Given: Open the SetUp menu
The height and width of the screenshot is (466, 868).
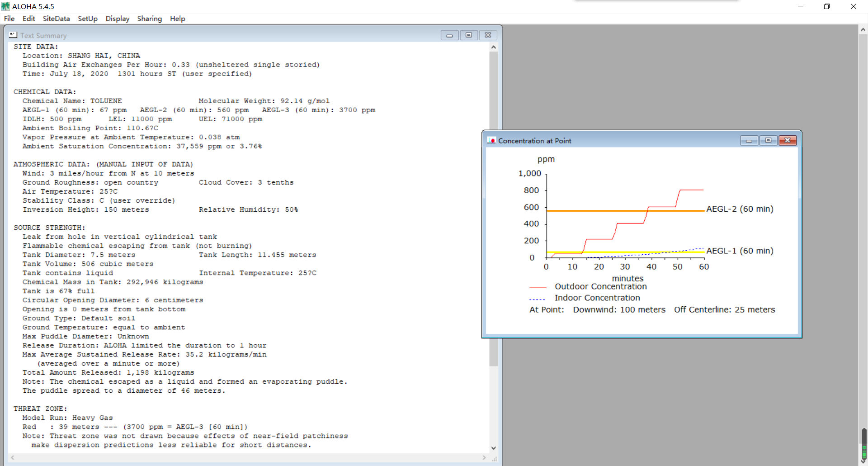Looking at the screenshot, I should point(88,19).
